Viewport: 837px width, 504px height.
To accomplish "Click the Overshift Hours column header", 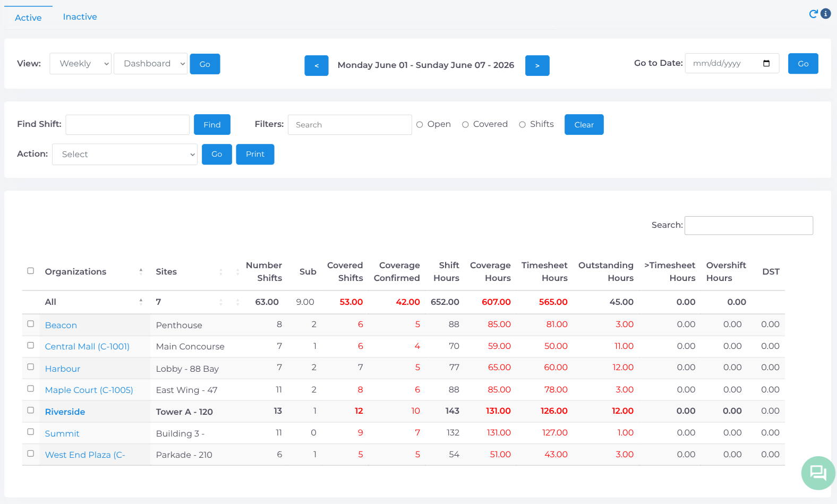I will click(x=726, y=271).
